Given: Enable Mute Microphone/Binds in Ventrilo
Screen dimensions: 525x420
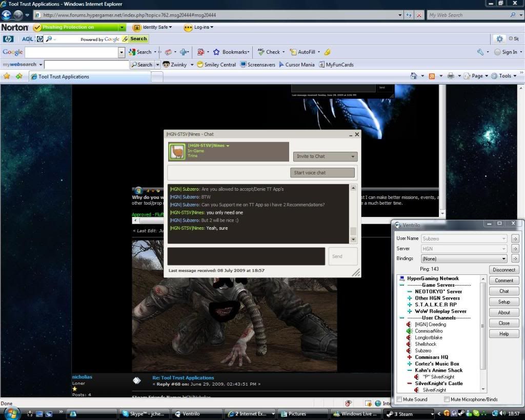Looking at the screenshot, I should 447,399.
